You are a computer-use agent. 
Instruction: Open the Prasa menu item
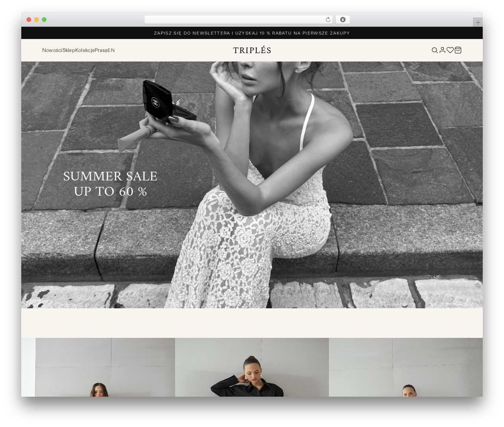[101, 50]
